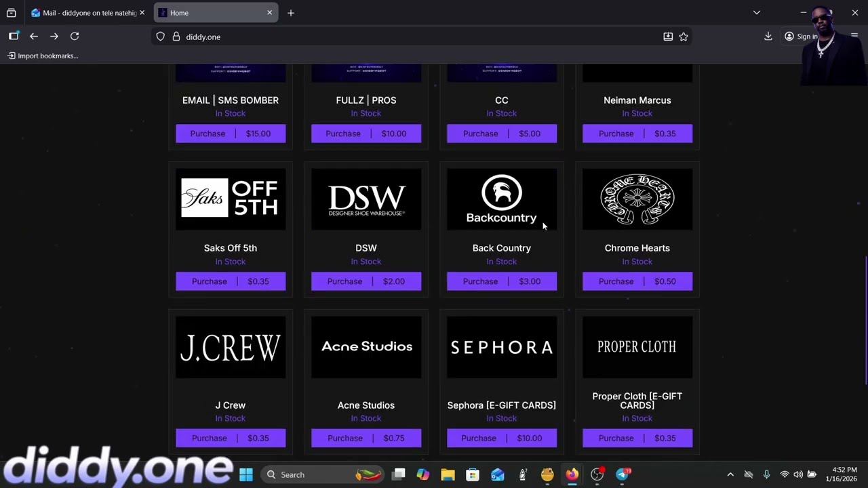The height and width of the screenshot is (488, 868).
Task: Launch Copilot from the taskbar
Action: pyautogui.click(x=423, y=474)
